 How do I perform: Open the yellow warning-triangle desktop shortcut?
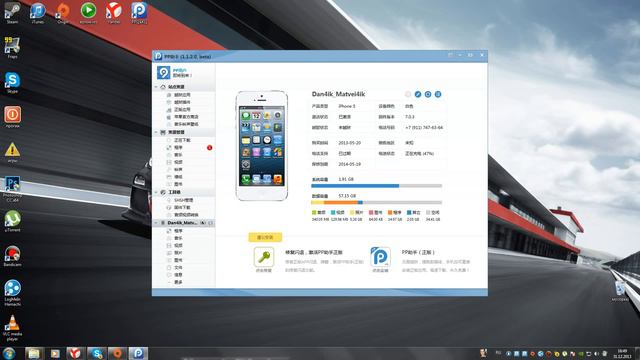(12, 152)
